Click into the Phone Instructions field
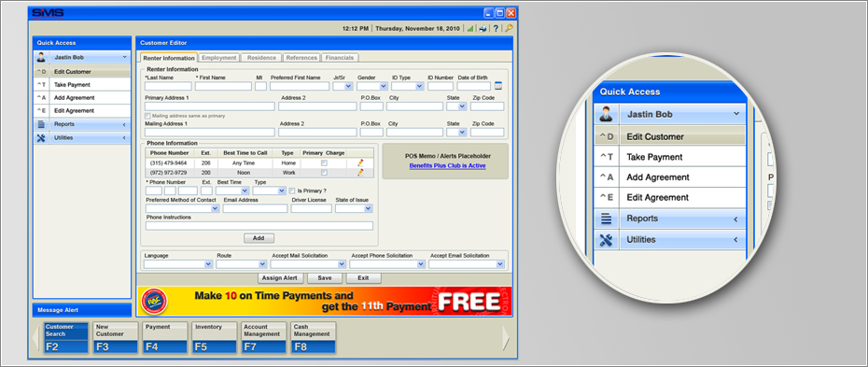The image size is (868, 367). coord(259,226)
